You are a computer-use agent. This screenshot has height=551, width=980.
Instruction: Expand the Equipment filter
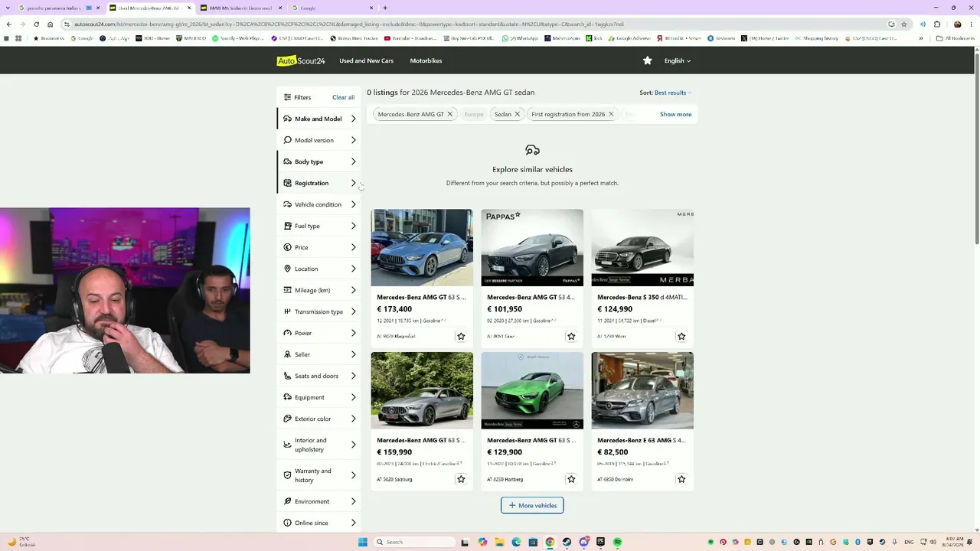point(318,397)
